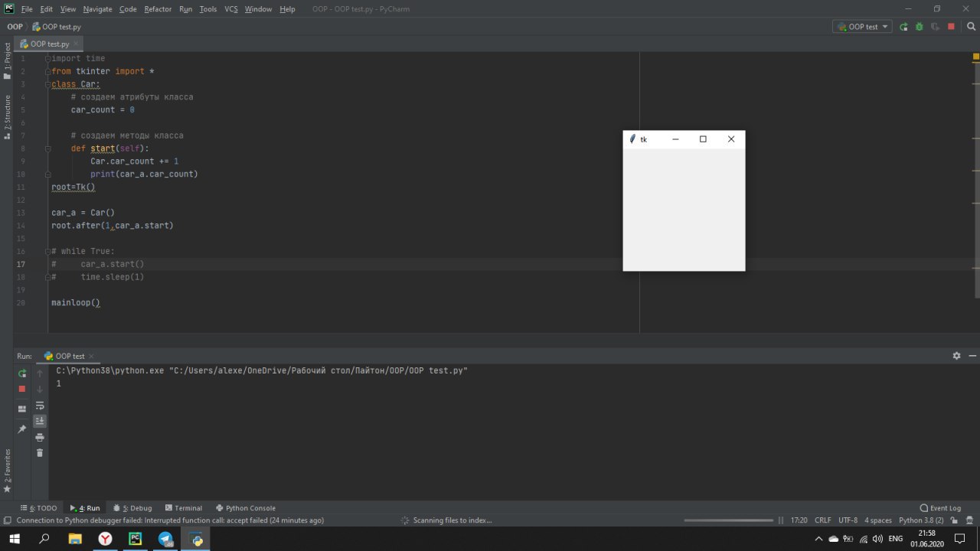
Task: Open the Python Console tool window
Action: tap(246, 508)
